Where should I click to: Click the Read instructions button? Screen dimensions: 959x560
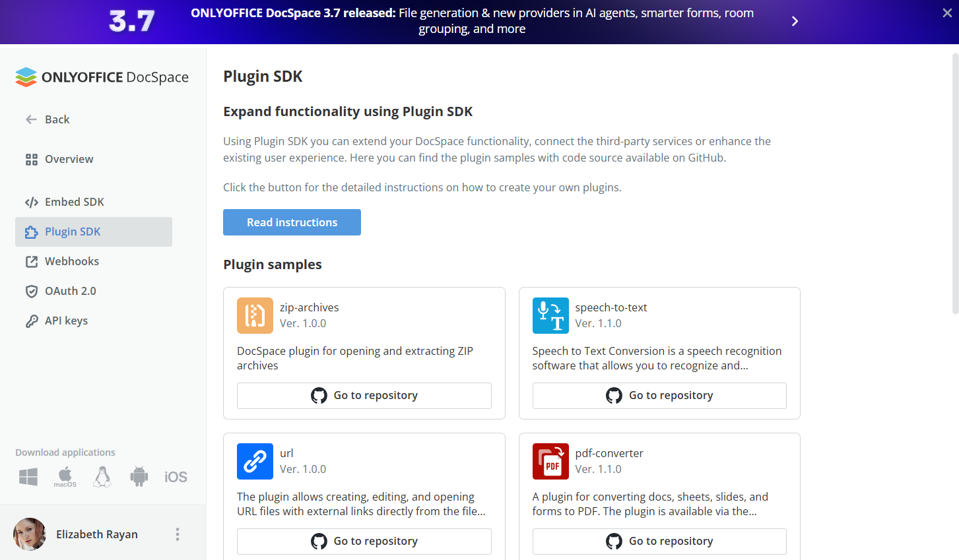tap(292, 222)
